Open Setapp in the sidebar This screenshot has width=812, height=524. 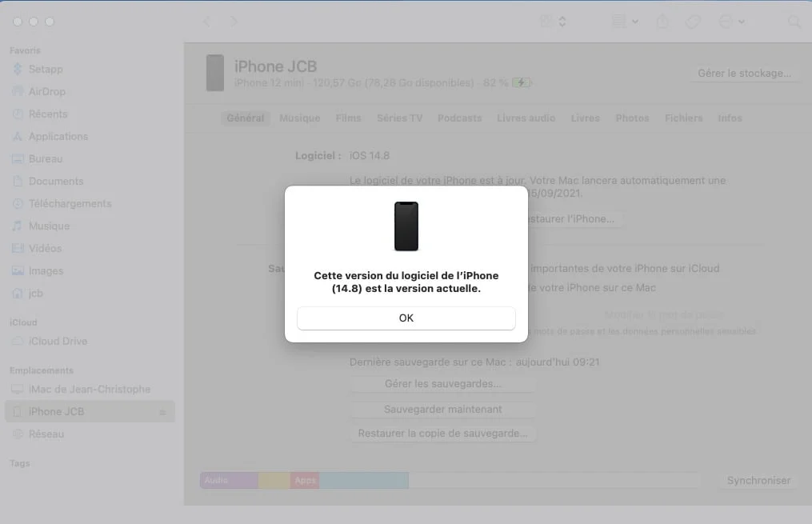point(46,69)
